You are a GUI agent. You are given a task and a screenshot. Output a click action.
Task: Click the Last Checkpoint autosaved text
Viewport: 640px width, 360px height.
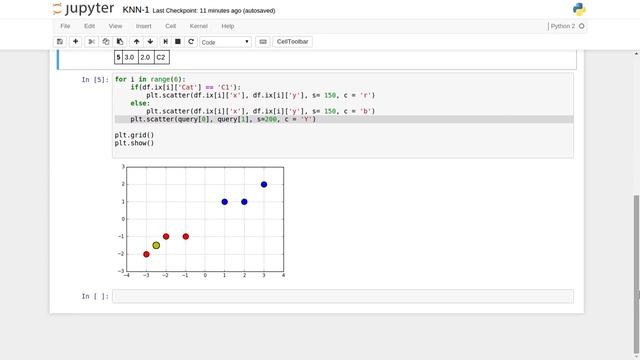pyautogui.click(x=214, y=11)
